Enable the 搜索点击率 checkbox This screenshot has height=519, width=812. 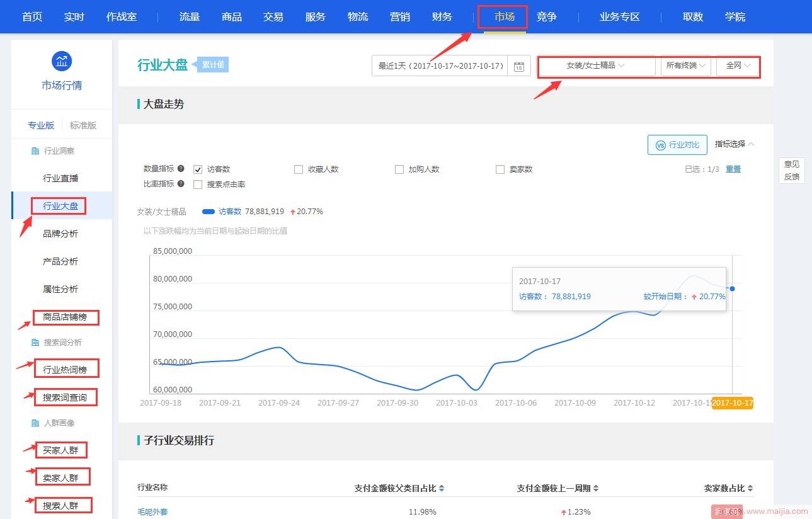pyautogui.click(x=198, y=185)
